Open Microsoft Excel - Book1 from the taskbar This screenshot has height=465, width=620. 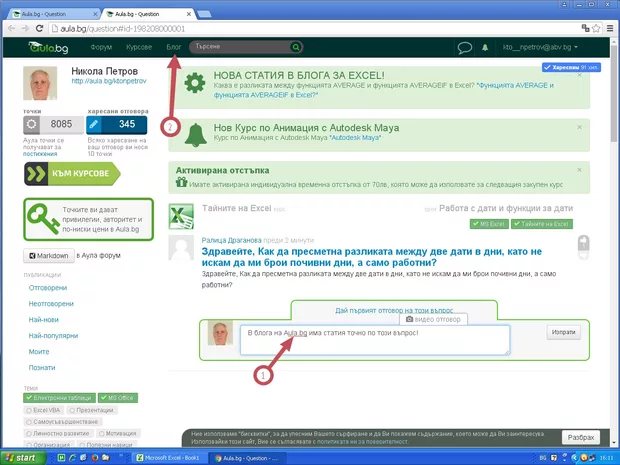point(168,458)
